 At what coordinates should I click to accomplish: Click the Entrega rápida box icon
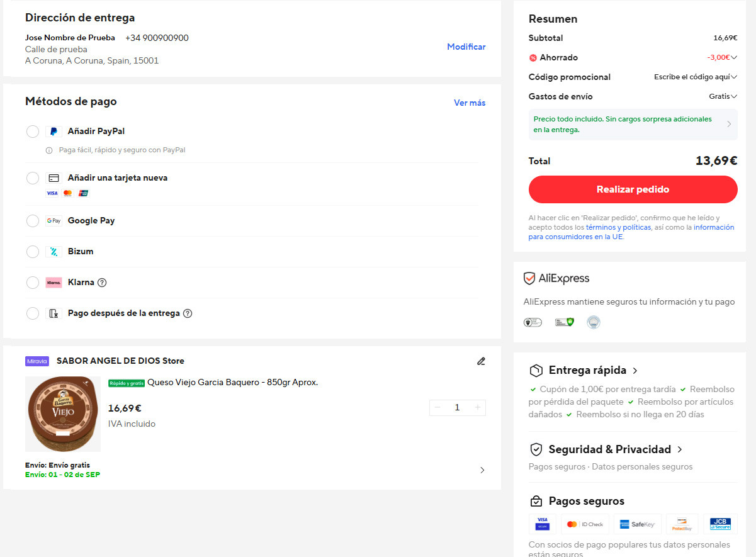click(536, 370)
